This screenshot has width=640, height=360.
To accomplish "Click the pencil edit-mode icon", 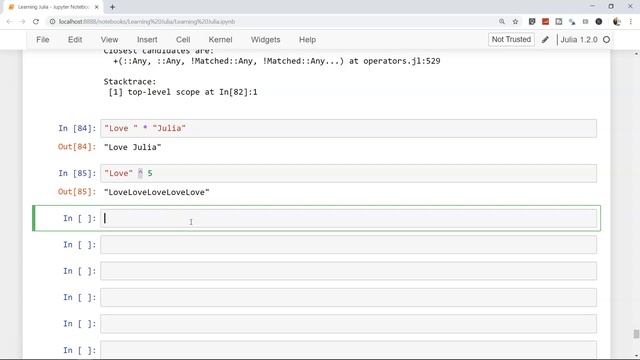I will (545, 40).
